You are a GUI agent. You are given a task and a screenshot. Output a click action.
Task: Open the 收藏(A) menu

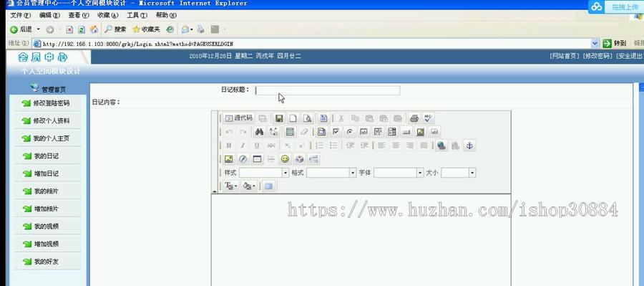(108, 15)
